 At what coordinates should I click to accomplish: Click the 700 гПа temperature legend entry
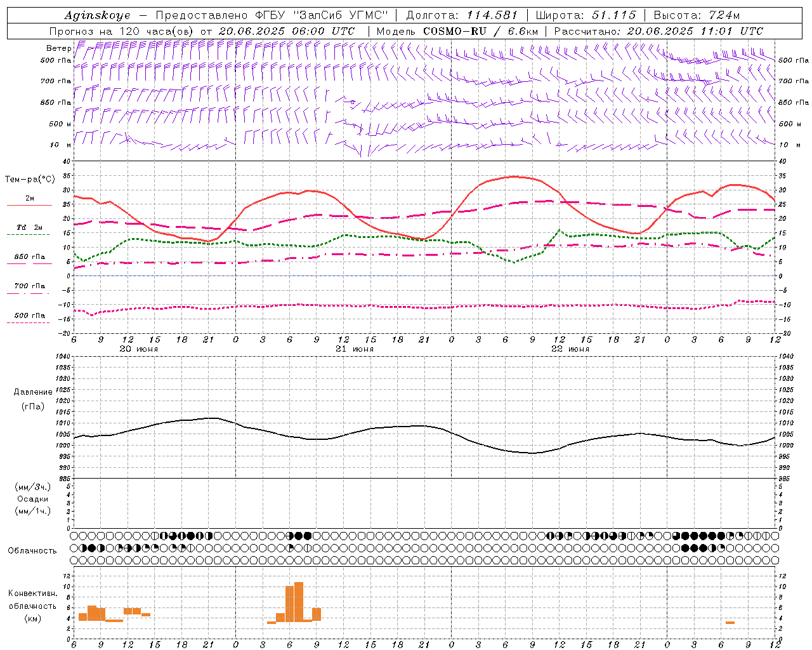(30, 286)
